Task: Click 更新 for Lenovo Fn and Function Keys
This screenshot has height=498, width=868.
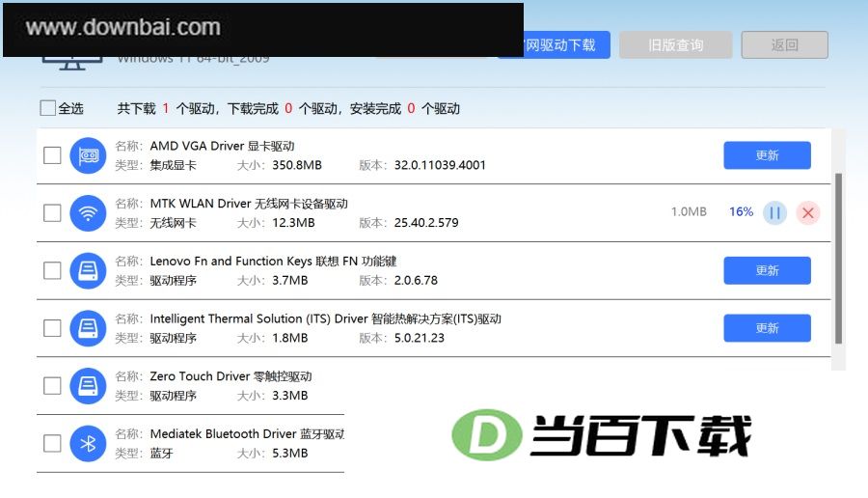Action: (x=768, y=271)
